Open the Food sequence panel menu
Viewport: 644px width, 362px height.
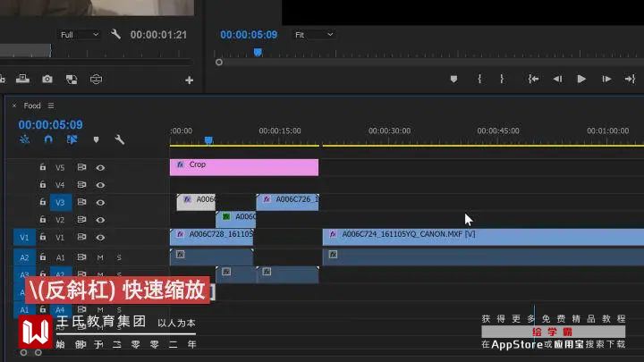pyautogui.click(x=51, y=105)
